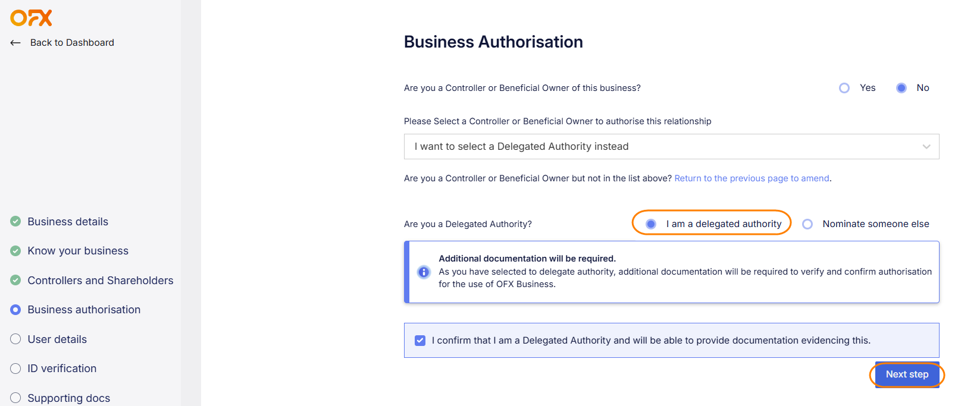980x406 pixels.
Task: Click the back arrow icon
Action: tap(15, 43)
